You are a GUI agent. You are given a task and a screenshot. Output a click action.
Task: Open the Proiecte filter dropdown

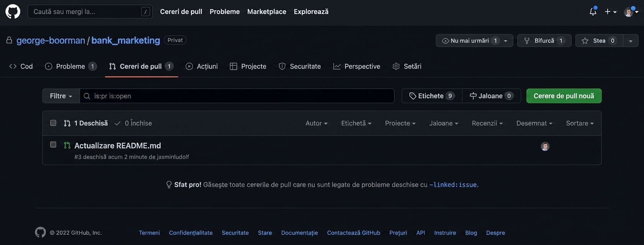click(x=400, y=123)
